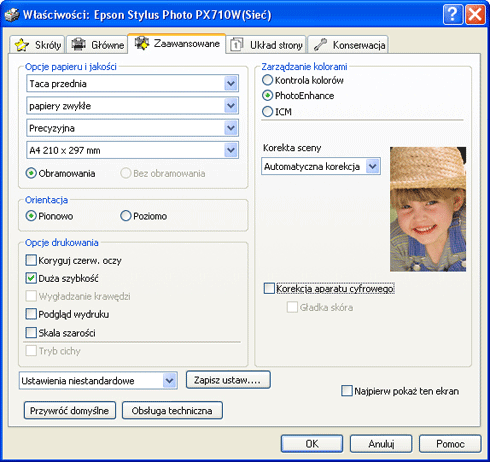Click the Zapisz ustaw.... button
The height and width of the screenshot is (462, 490).
point(228,380)
